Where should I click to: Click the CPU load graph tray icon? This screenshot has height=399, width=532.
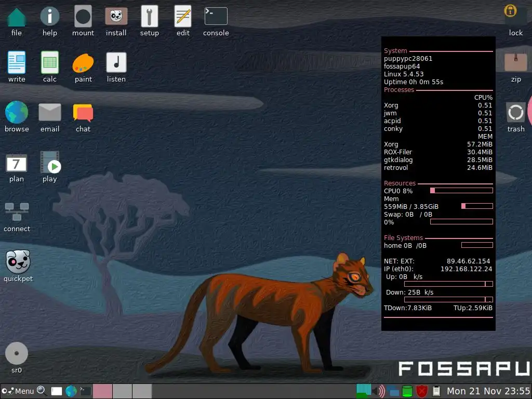coord(364,391)
